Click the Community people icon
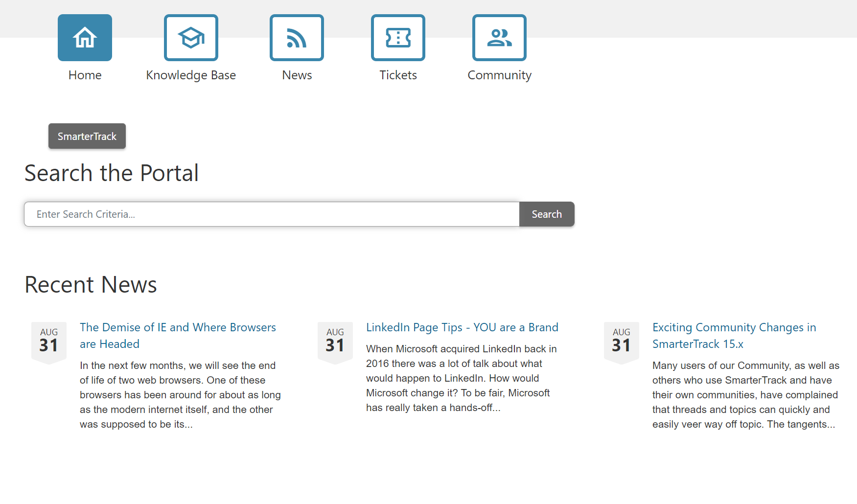 [x=499, y=38]
